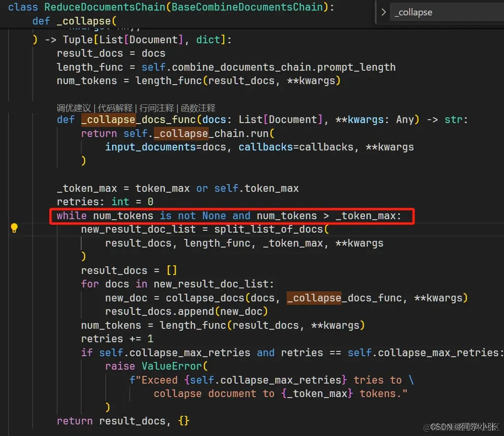Click for docs in new_result_doc_list: line

pos(177,284)
